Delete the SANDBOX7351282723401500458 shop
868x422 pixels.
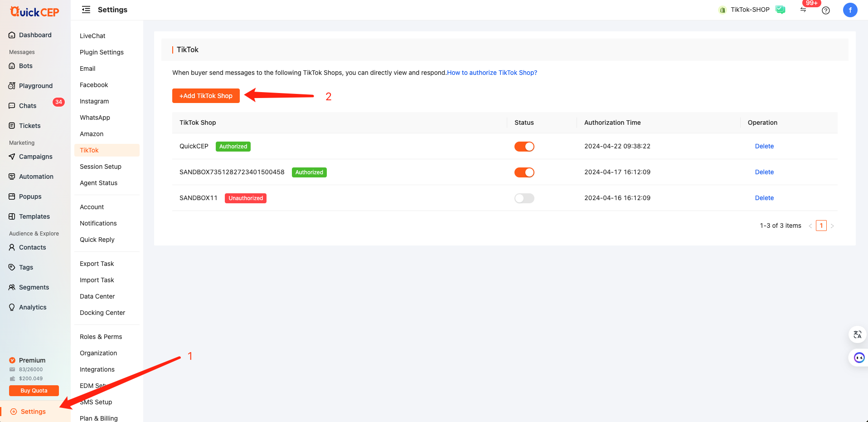pyautogui.click(x=764, y=172)
